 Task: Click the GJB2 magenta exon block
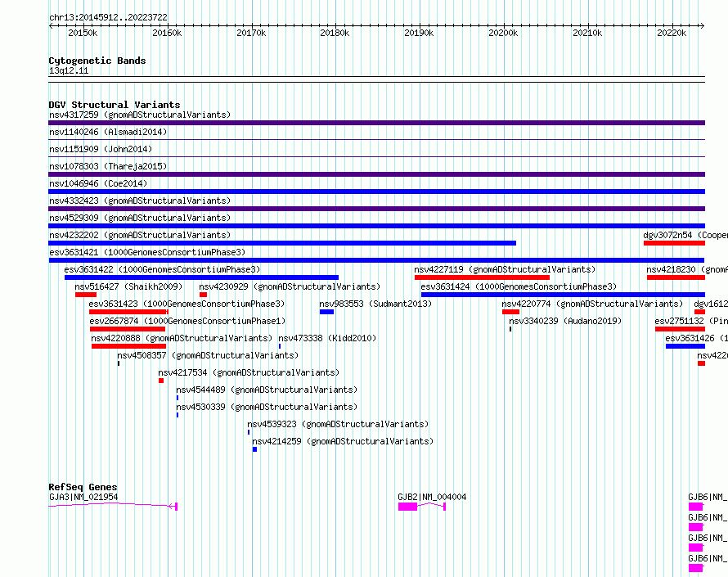tap(407, 507)
